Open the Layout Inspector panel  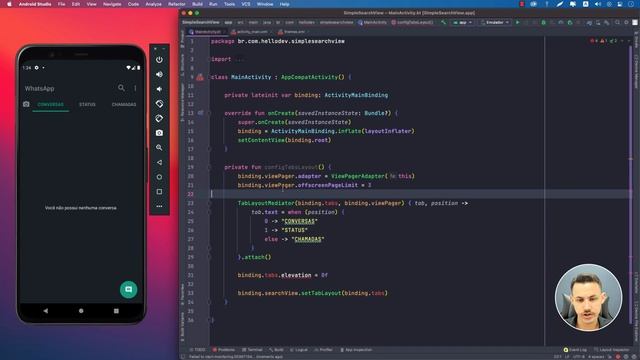[611, 350]
